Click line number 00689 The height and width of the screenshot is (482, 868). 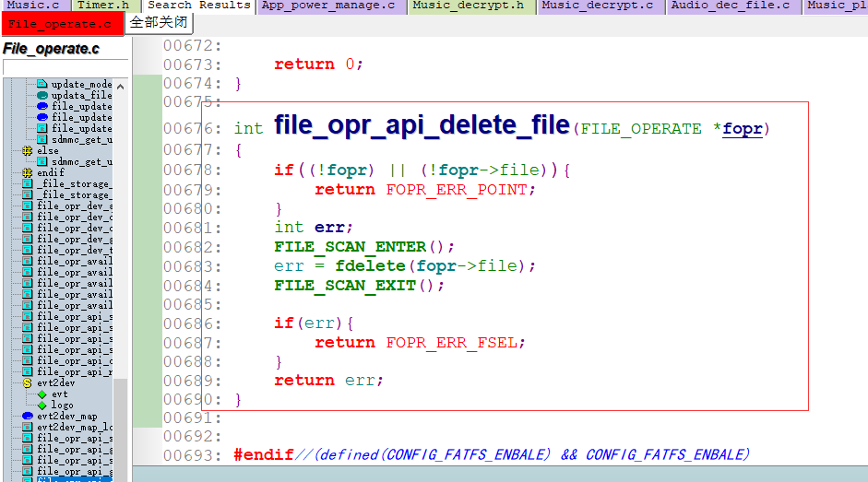(192, 381)
